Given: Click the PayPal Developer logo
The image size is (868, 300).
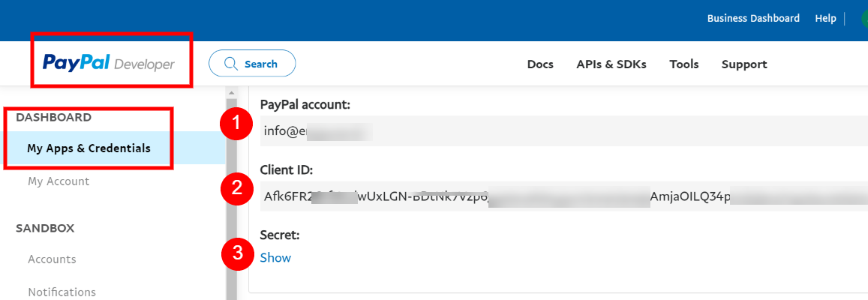Looking at the screenshot, I should point(109,64).
